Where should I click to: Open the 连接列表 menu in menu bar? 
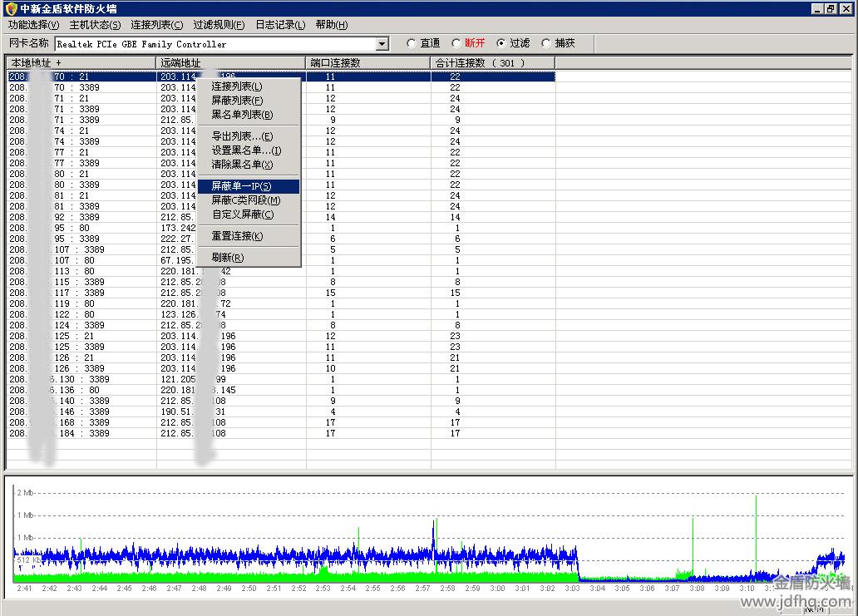(156, 25)
